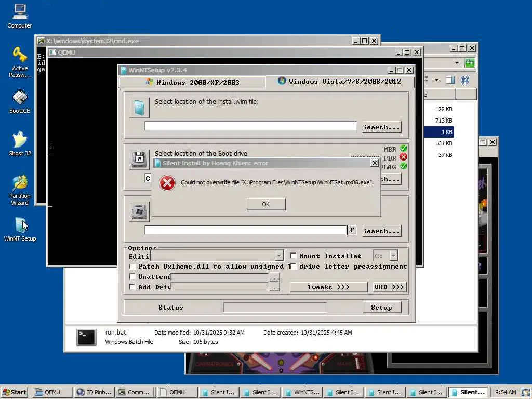Image resolution: width=532 pixels, height=399 pixels.
Task: Click the 9:54 AM taskbar clock
Action: (505, 392)
